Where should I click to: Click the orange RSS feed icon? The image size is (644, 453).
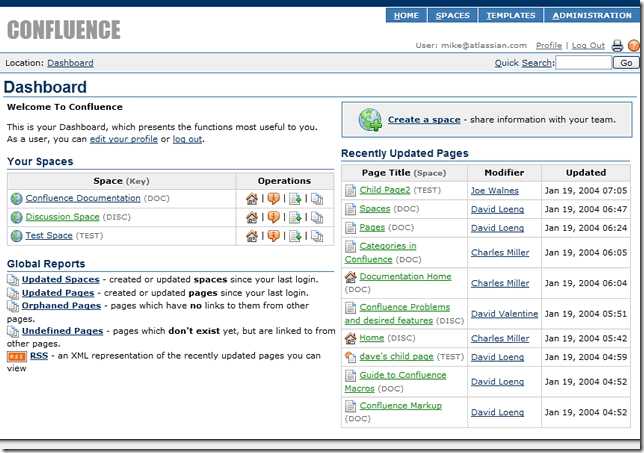tap(17, 356)
